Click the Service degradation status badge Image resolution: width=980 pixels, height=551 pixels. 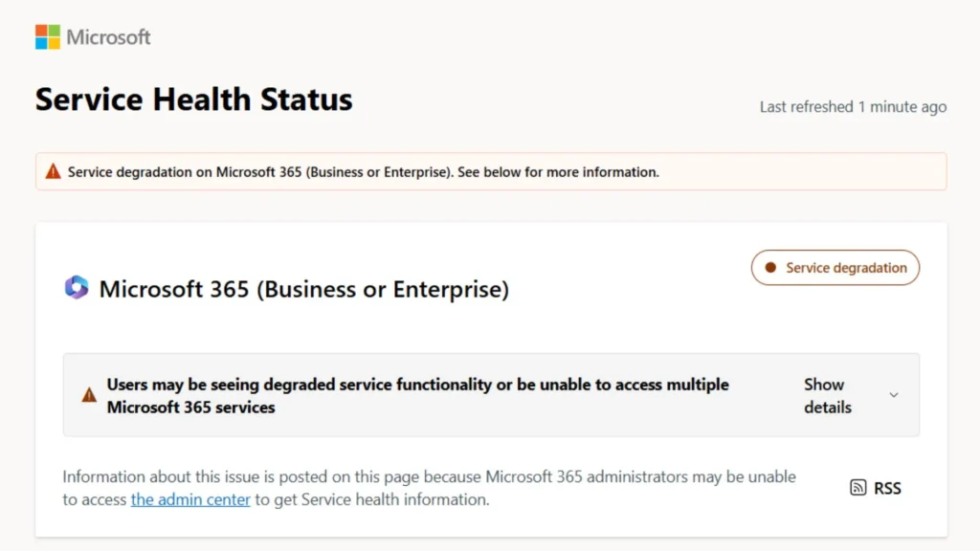pos(835,268)
